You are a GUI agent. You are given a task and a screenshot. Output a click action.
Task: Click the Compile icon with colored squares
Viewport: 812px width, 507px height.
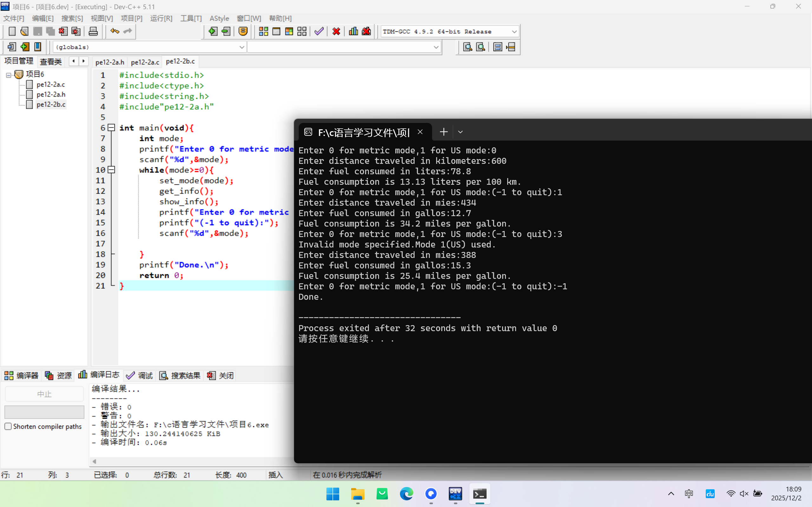pyautogui.click(x=263, y=31)
